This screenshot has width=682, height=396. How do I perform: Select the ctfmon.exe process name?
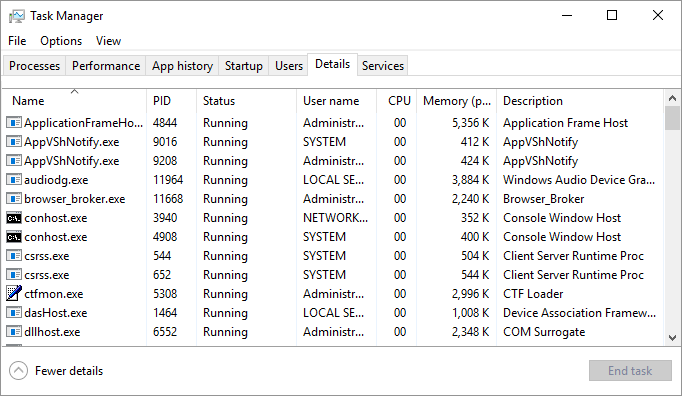pyautogui.click(x=53, y=294)
